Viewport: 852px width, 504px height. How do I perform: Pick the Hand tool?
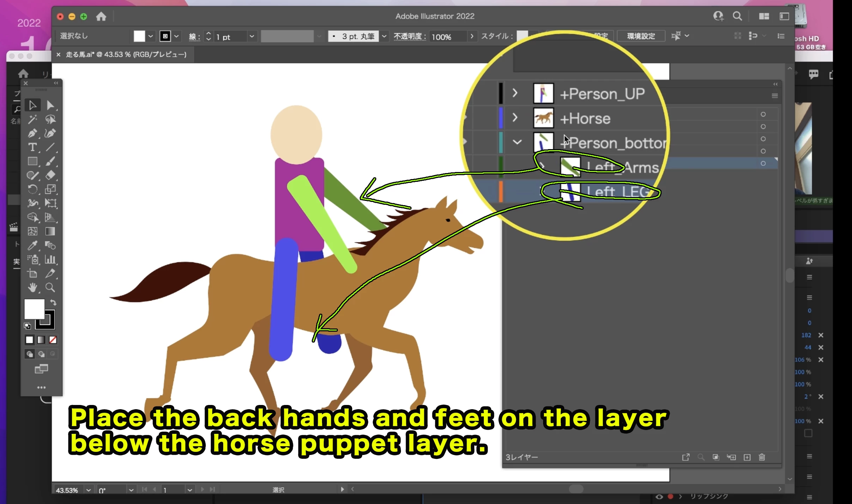point(32,288)
